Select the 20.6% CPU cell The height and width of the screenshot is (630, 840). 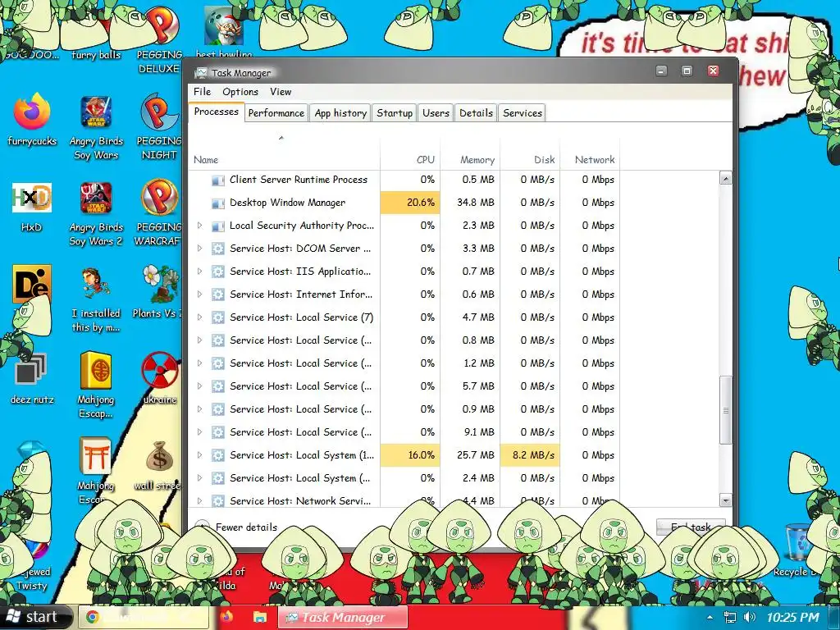(410, 203)
